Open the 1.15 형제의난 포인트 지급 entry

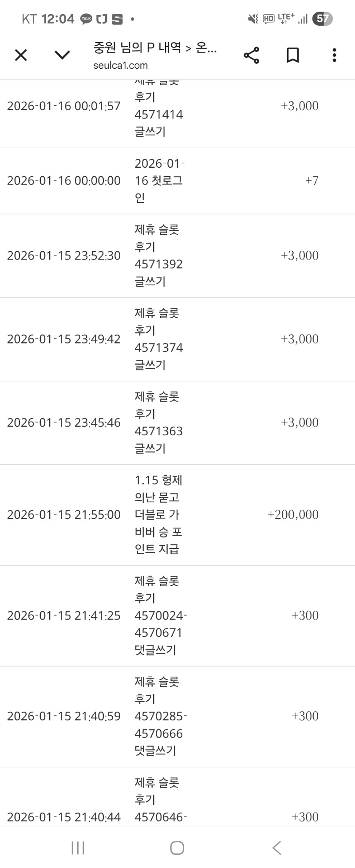[158, 515]
